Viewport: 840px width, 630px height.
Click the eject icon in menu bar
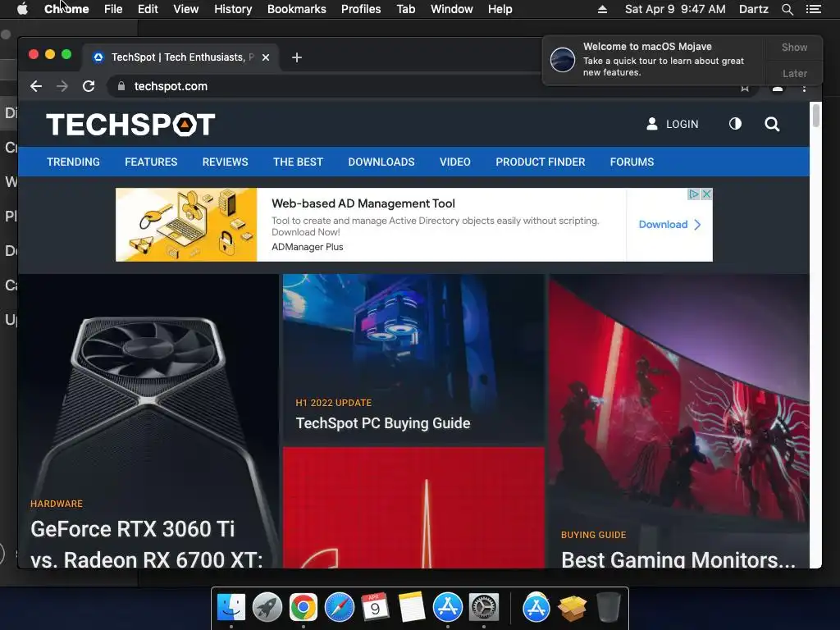(x=603, y=9)
